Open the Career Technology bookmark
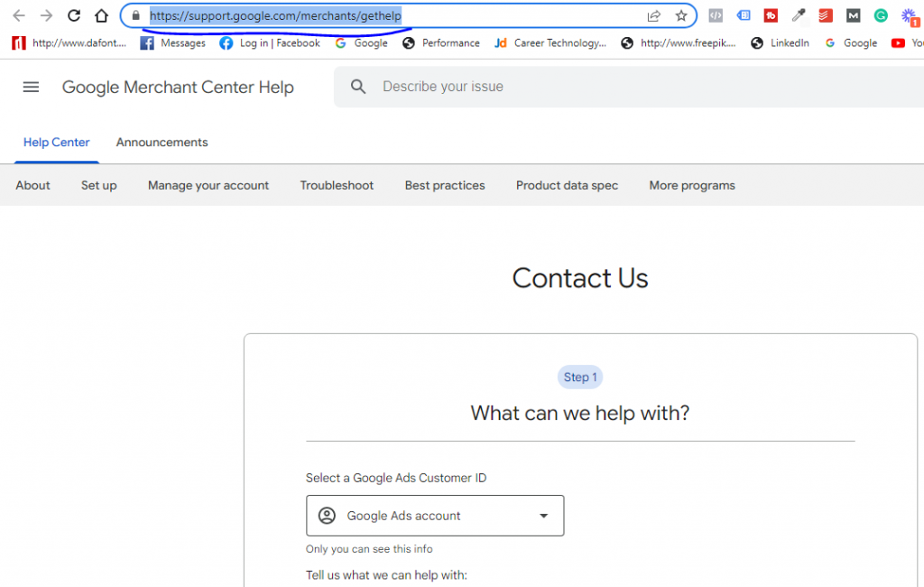Image resolution: width=924 pixels, height=587 pixels. click(550, 43)
